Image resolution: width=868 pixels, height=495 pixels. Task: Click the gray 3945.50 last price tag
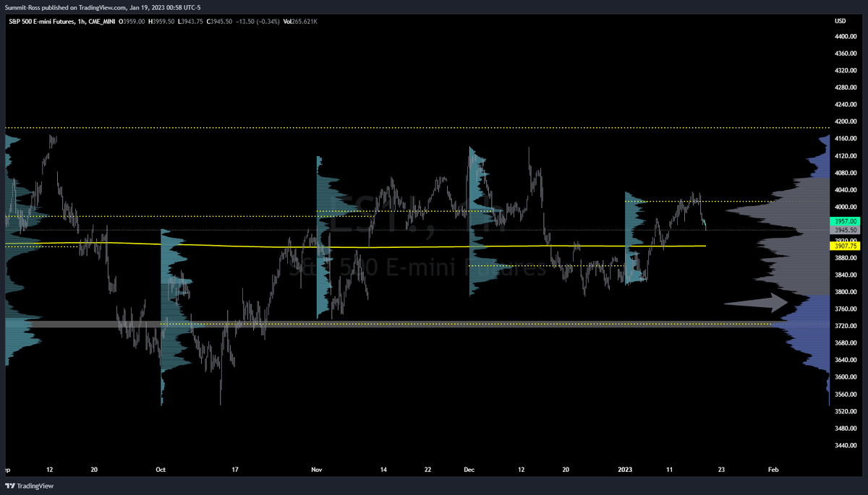[x=845, y=230]
